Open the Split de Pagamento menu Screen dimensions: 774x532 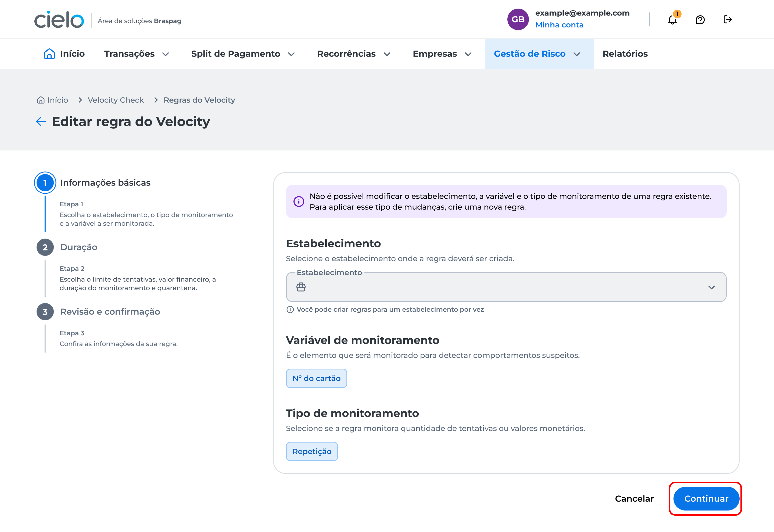click(243, 54)
